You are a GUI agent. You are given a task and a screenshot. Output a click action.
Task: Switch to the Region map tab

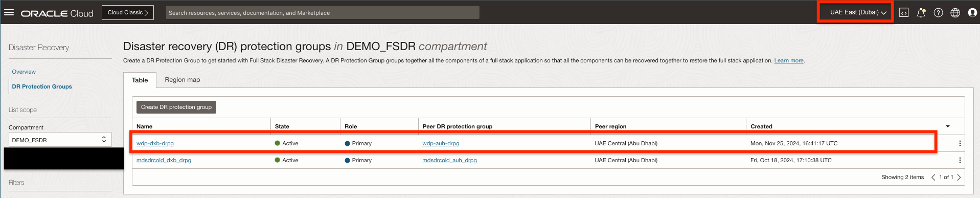click(x=183, y=80)
